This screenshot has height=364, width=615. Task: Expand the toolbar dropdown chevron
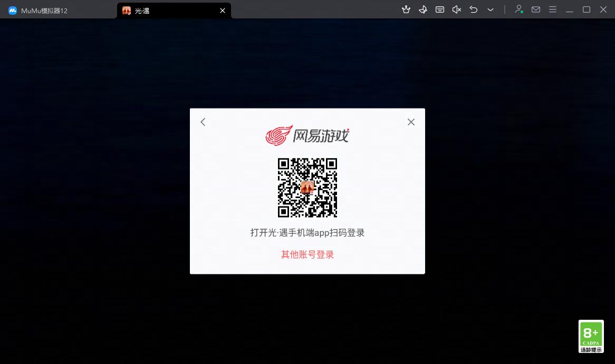491,9
